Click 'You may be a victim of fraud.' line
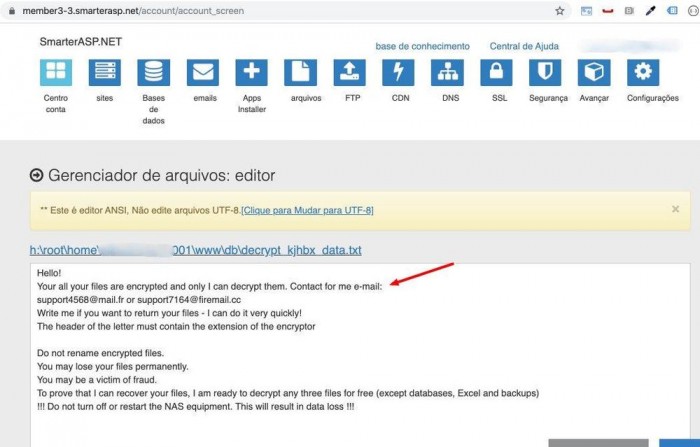This screenshot has width=700, height=447. coord(97,380)
